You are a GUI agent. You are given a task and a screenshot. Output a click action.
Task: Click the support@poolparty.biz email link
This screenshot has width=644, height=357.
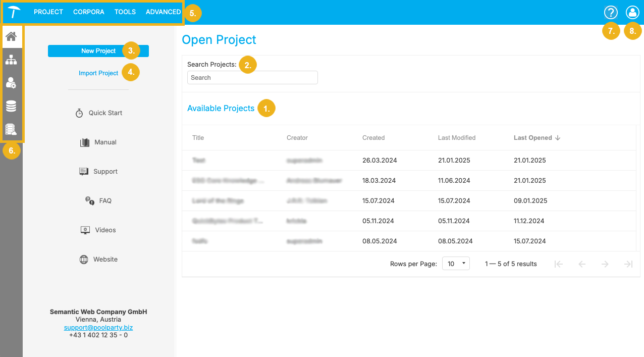point(98,327)
